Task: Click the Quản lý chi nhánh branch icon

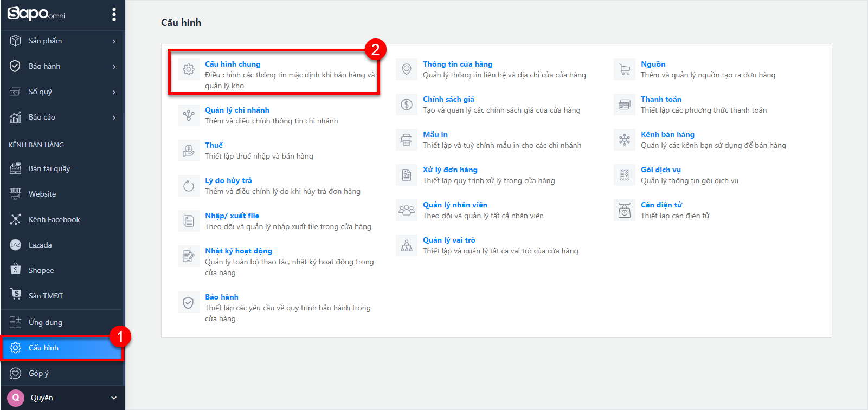Action: pyautogui.click(x=189, y=115)
